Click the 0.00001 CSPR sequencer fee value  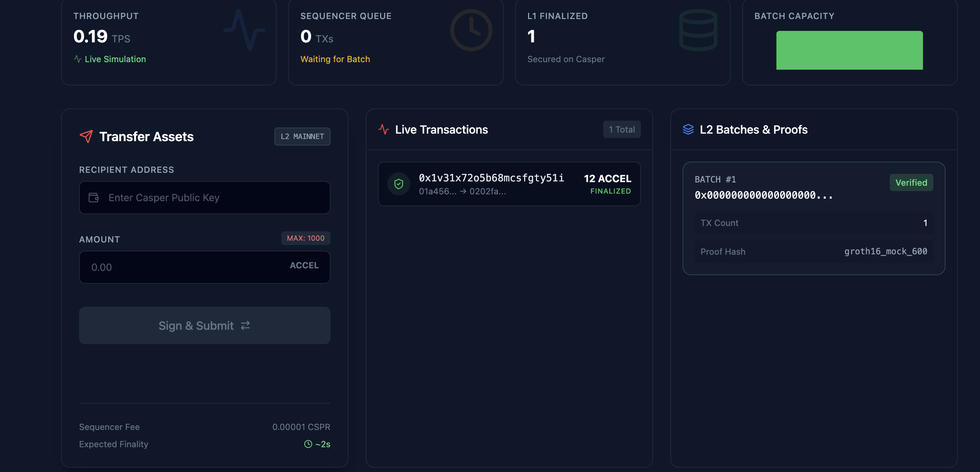click(301, 427)
